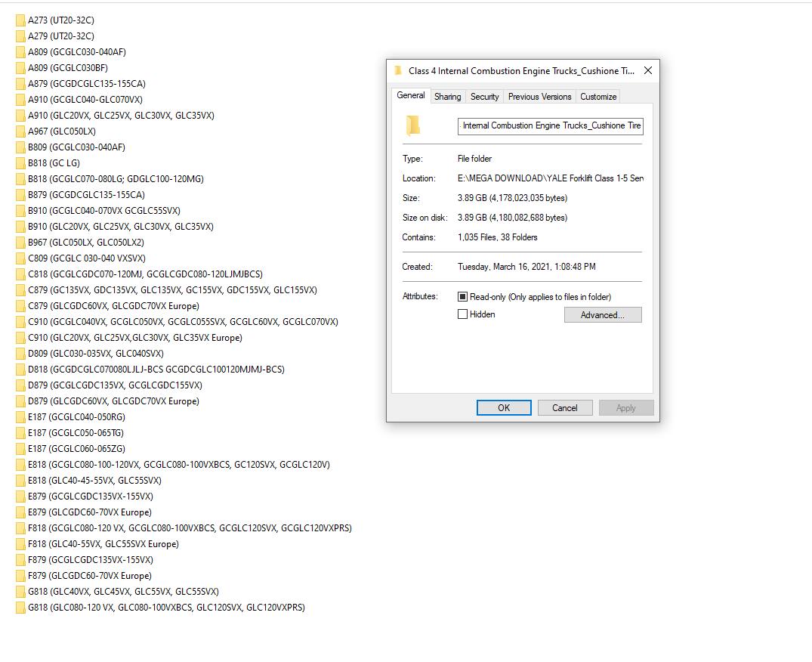Select folder F879 (GCGLCGDC135VX-155VX)
The width and height of the screenshot is (812, 662).
point(85,560)
